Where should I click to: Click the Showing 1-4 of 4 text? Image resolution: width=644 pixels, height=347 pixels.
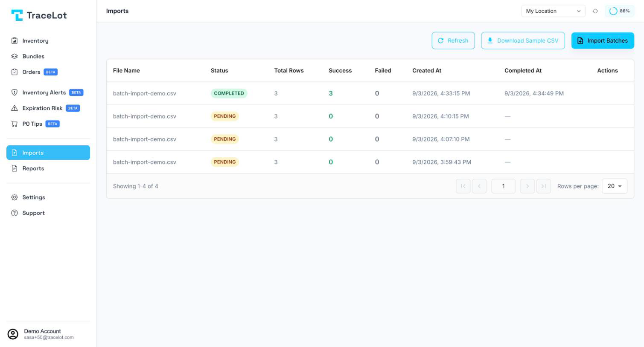136,186
